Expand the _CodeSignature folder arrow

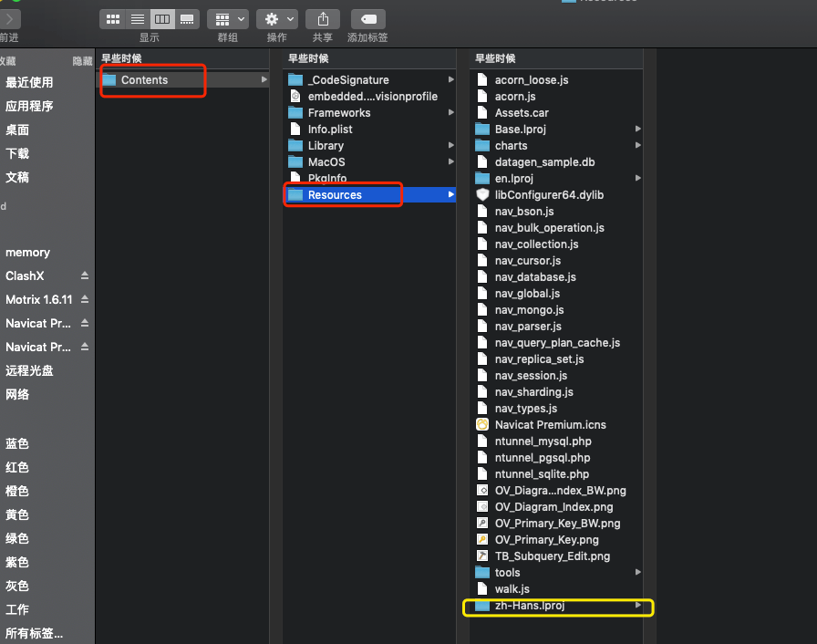pyautogui.click(x=450, y=79)
